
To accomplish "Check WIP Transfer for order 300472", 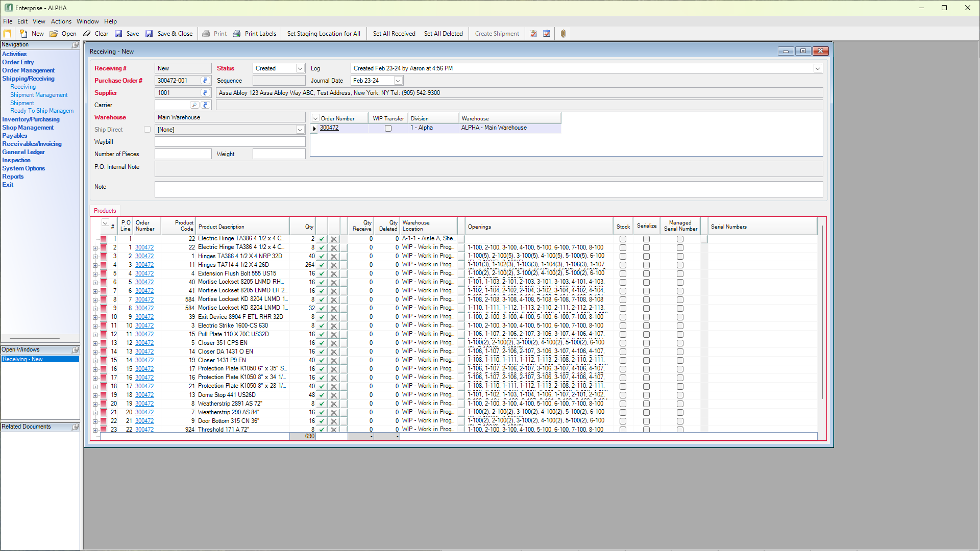I will 388,128.
